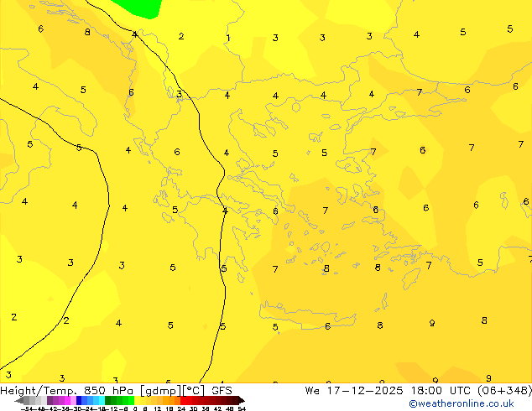Screen dimensions: 532x411
Task: Select the GFS model label
Action: [x=222, y=391]
